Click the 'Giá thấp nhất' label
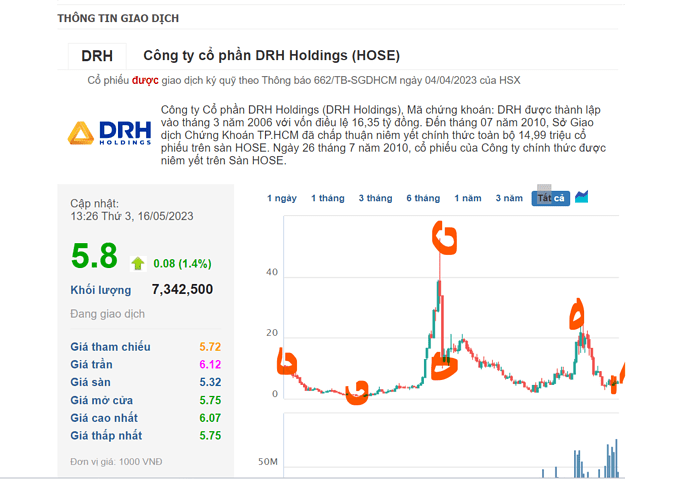Viewport: 690px width, 493px height. point(106,436)
